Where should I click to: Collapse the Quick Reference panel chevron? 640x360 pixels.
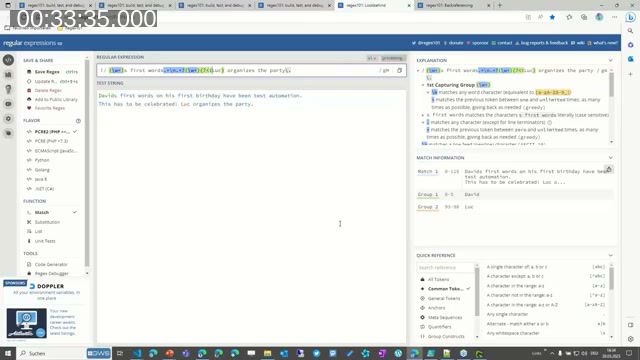click(610, 256)
